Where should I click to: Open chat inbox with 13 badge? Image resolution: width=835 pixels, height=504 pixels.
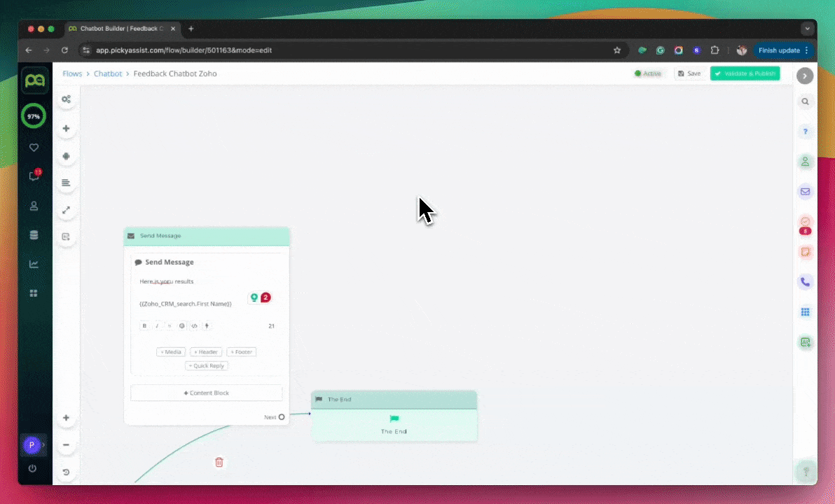click(x=34, y=176)
